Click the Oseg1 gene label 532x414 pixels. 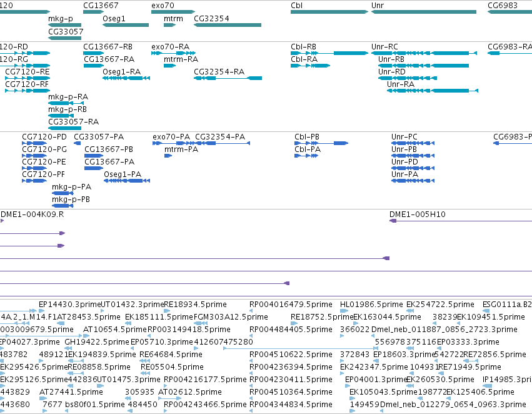click(x=114, y=19)
